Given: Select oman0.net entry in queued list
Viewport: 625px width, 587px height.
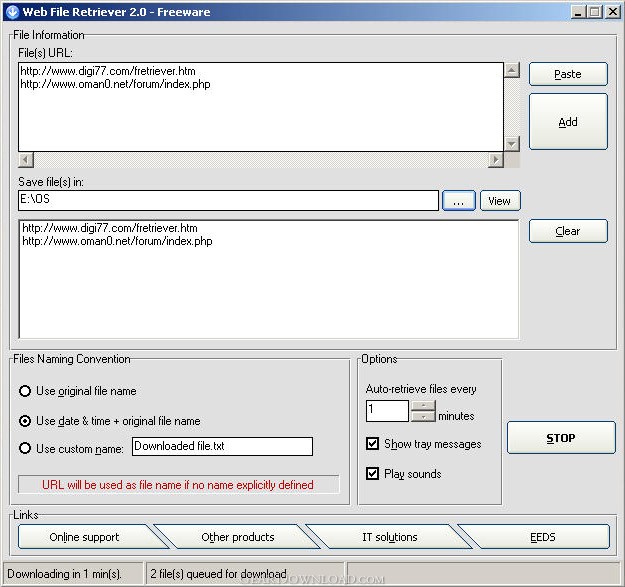Looking at the screenshot, I should click(117, 241).
